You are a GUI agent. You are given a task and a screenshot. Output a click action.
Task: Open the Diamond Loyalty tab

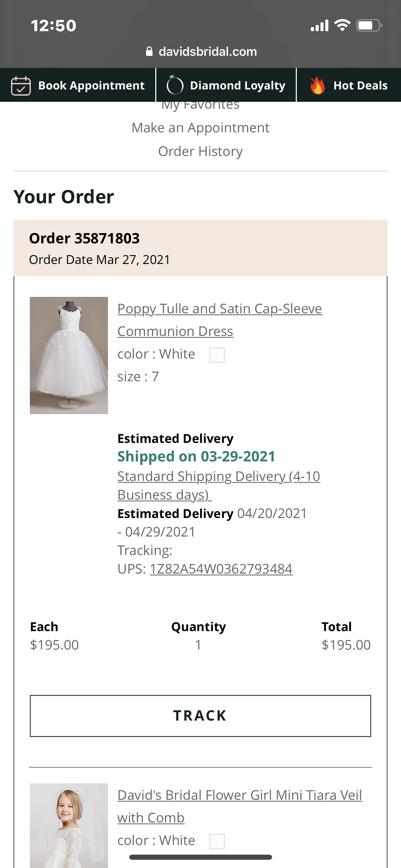(237, 85)
